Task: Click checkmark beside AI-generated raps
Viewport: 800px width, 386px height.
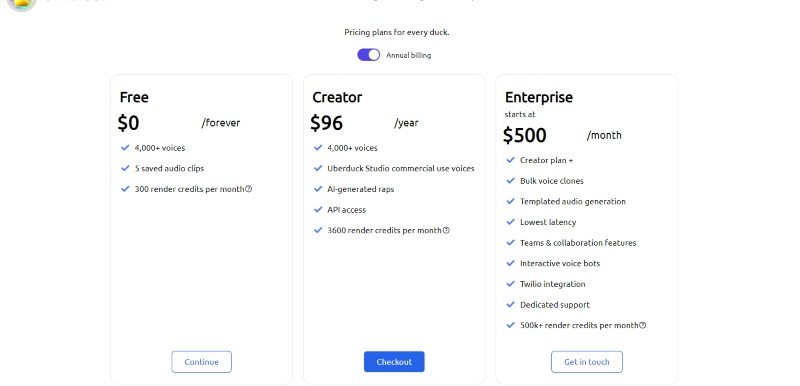Action: coord(318,189)
